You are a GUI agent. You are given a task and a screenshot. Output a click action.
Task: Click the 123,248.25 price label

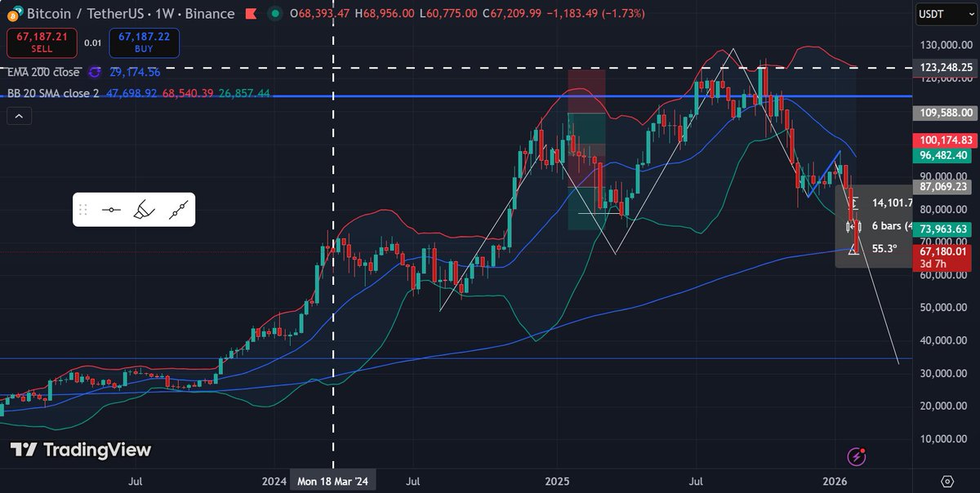point(945,68)
